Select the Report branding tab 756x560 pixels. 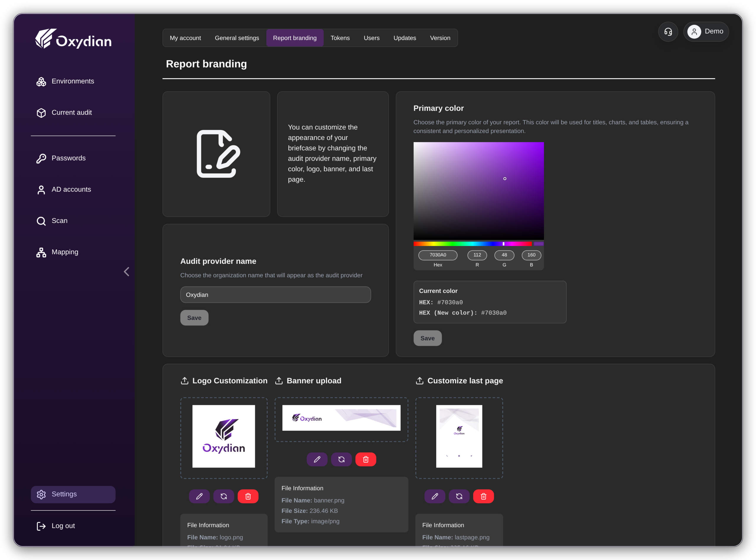coord(295,38)
